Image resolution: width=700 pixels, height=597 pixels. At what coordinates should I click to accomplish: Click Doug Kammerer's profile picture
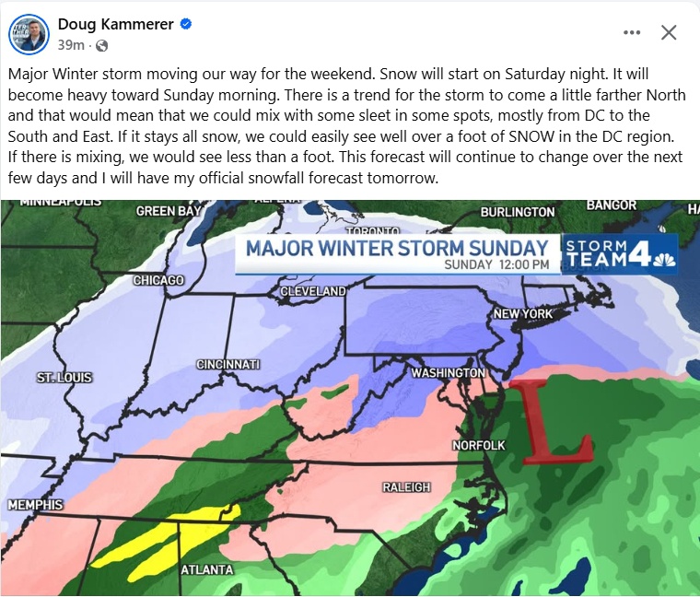(29, 34)
